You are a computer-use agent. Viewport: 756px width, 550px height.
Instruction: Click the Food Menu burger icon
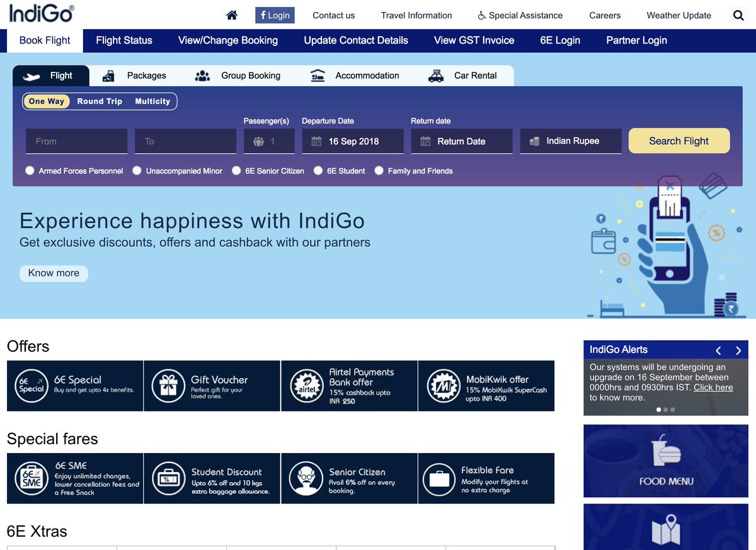[666, 452]
